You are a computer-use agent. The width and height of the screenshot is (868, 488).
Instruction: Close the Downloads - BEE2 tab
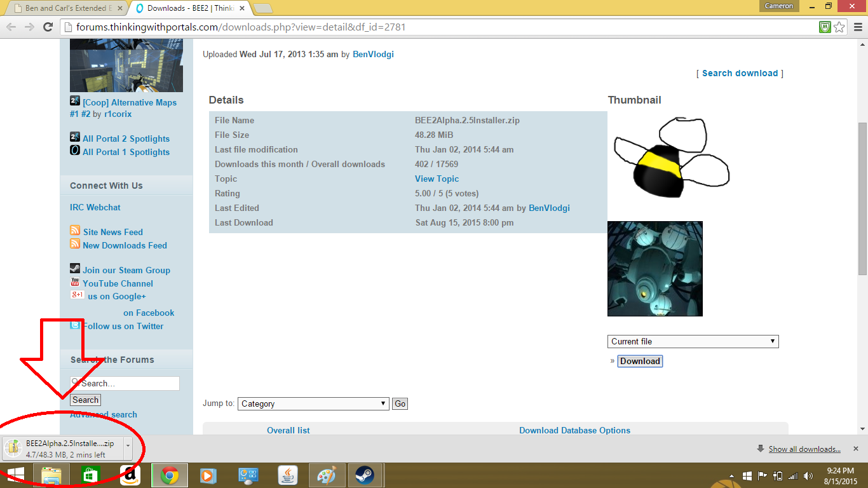coord(242,8)
